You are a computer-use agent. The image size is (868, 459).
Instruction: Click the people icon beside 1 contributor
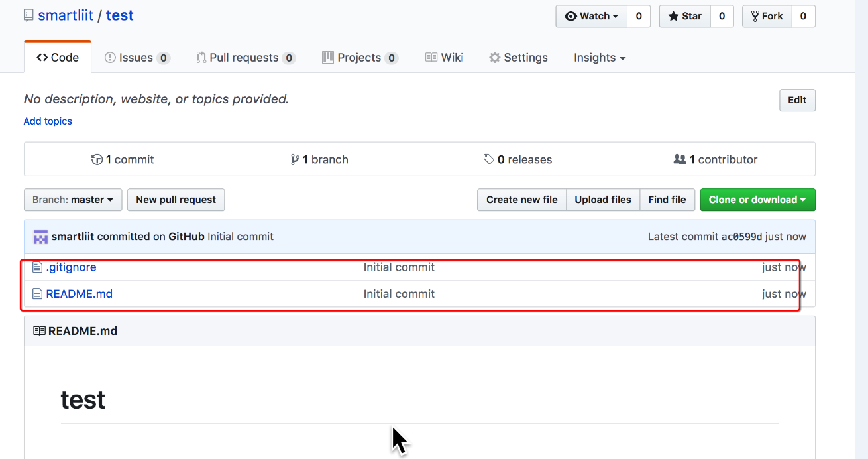680,159
